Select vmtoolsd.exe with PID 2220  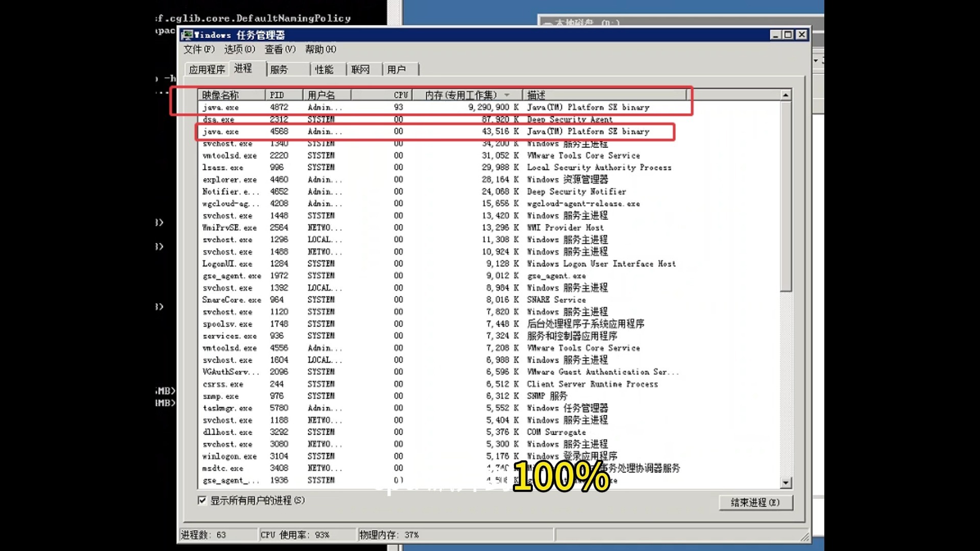pyautogui.click(x=443, y=156)
